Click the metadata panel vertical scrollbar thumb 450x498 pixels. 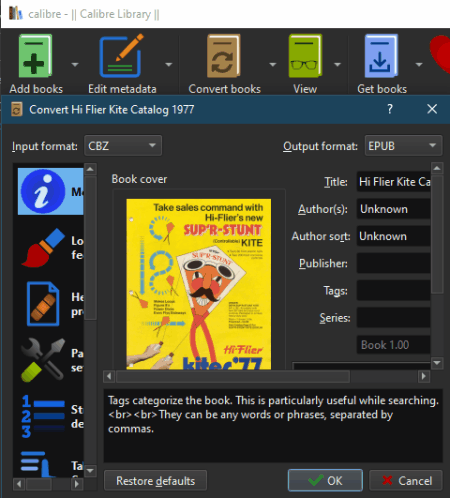click(x=437, y=234)
